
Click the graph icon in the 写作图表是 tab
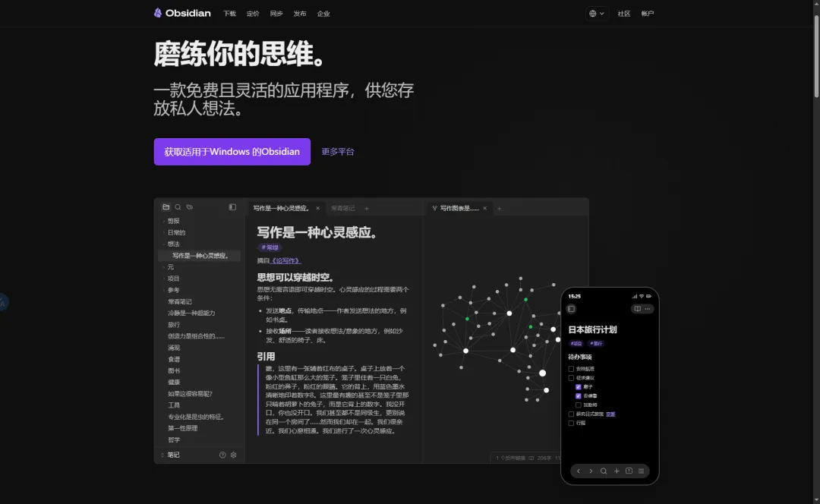[434, 208]
